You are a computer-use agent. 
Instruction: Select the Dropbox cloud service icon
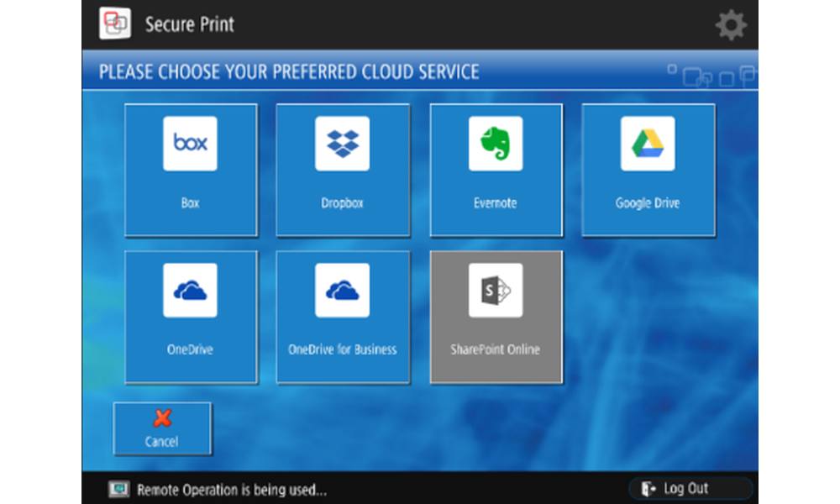343,143
